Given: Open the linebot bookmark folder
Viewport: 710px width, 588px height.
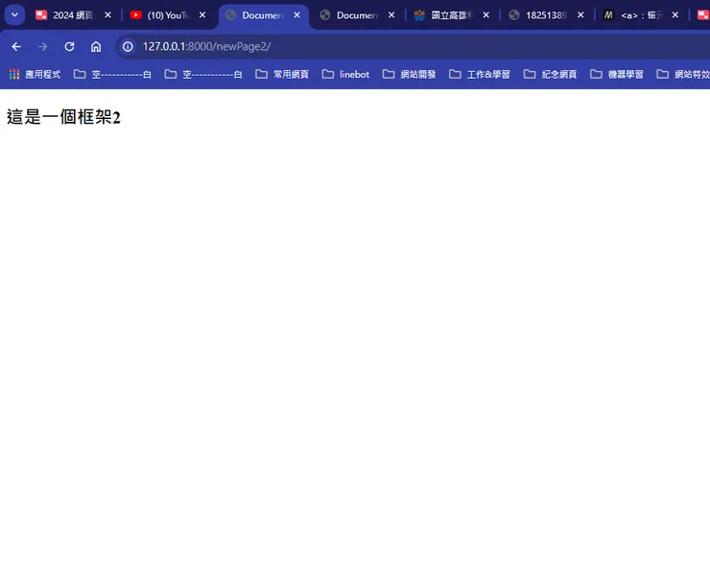Looking at the screenshot, I should (x=346, y=74).
